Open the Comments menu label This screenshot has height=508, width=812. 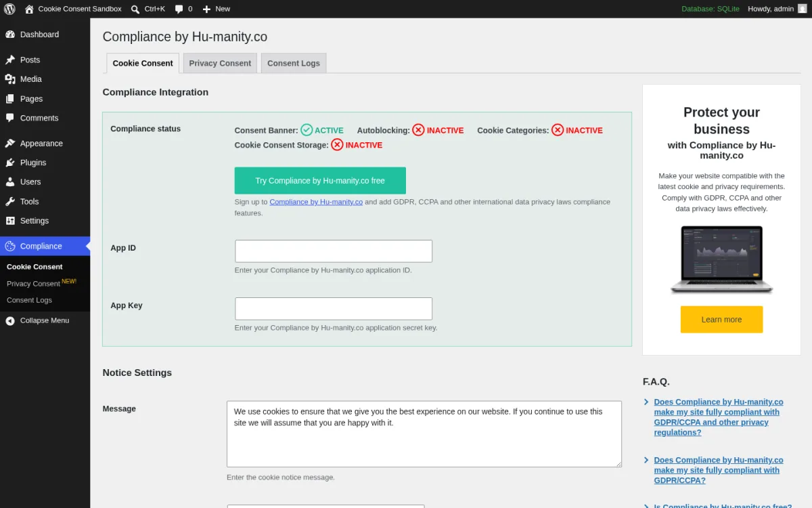click(39, 118)
